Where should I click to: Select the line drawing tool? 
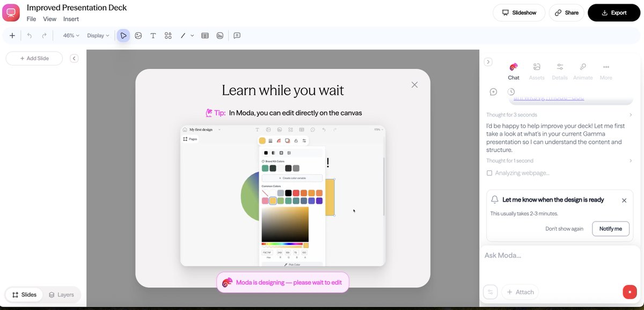coord(183,35)
